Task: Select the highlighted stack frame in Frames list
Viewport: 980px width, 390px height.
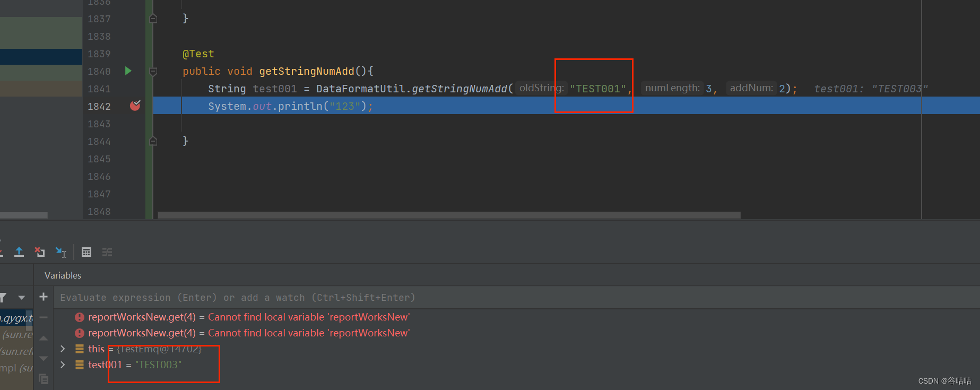Action: pyautogui.click(x=16, y=318)
